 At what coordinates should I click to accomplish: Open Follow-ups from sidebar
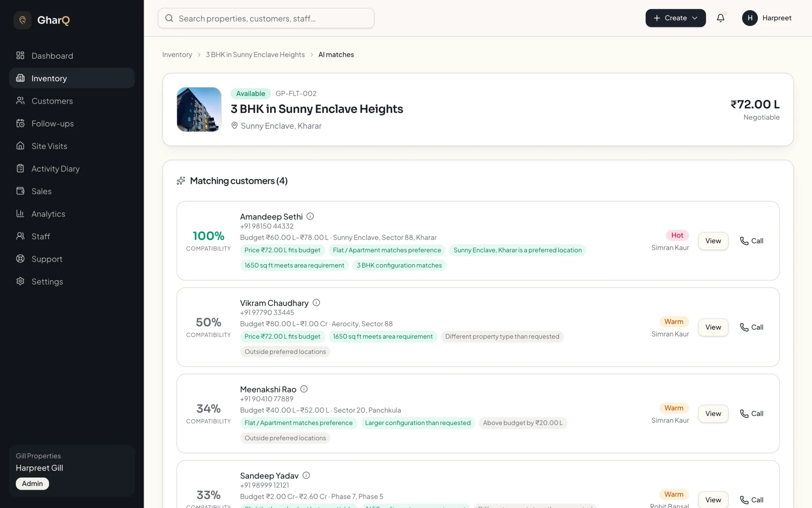point(72,124)
